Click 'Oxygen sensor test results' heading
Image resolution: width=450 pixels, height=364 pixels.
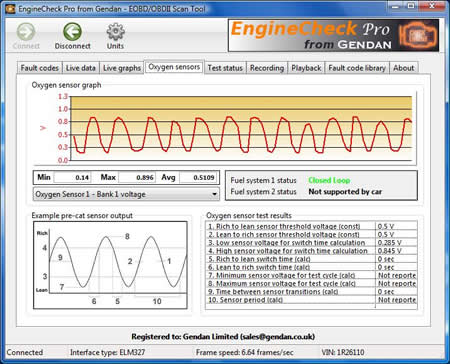pyautogui.click(x=249, y=215)
